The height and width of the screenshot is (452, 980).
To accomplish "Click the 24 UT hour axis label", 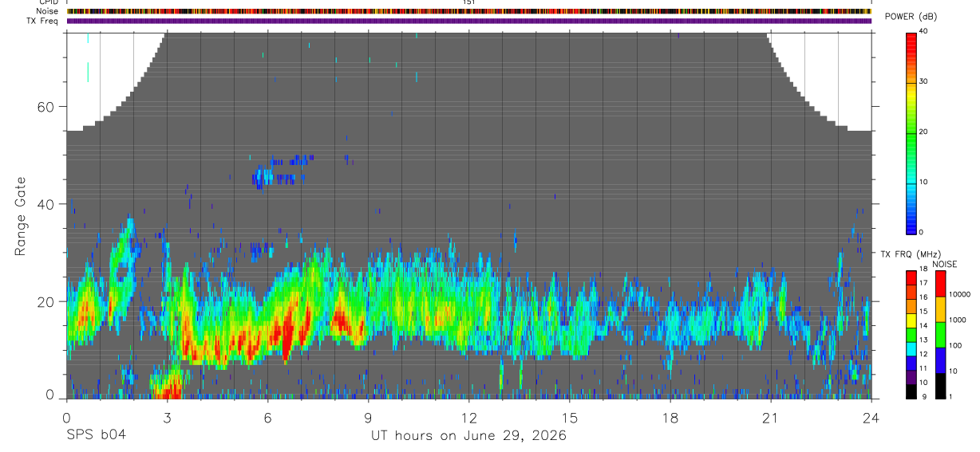I will (871, 418).
